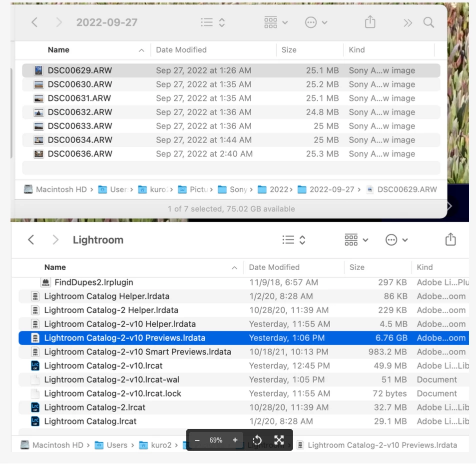Image resolution: width=476 pixels, height=465 pixels.
Task: Select Lightroom Catalog Helper.lrdata
Action: click(x=244, y=296)
